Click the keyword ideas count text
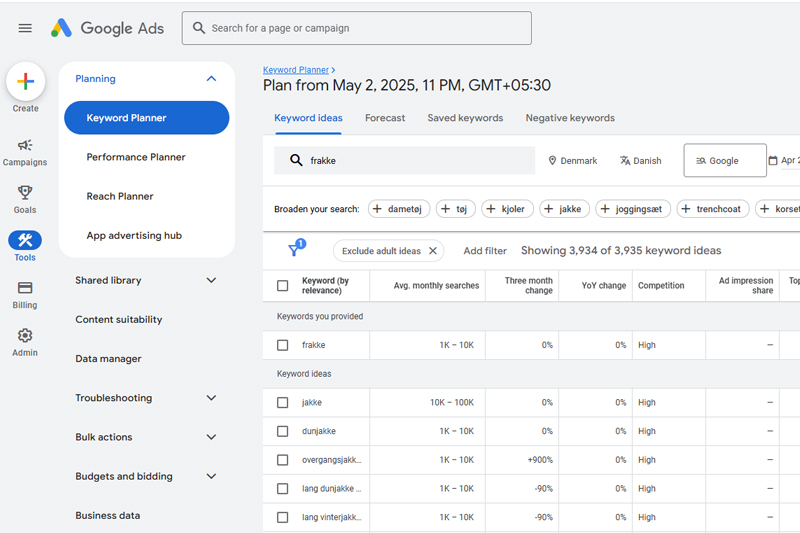 621,250
